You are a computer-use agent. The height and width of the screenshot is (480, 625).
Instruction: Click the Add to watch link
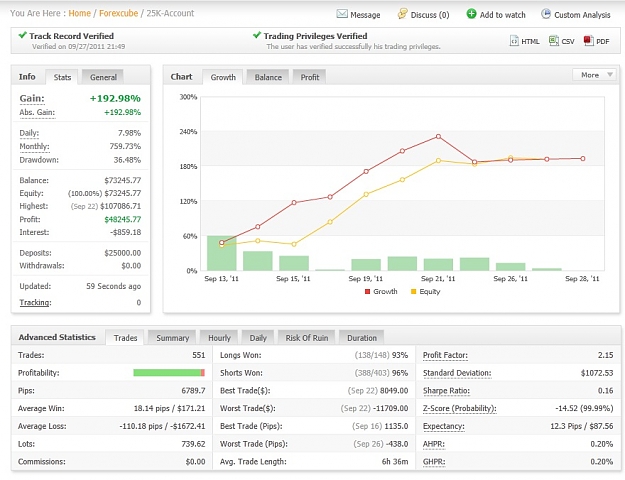[502, 15]
